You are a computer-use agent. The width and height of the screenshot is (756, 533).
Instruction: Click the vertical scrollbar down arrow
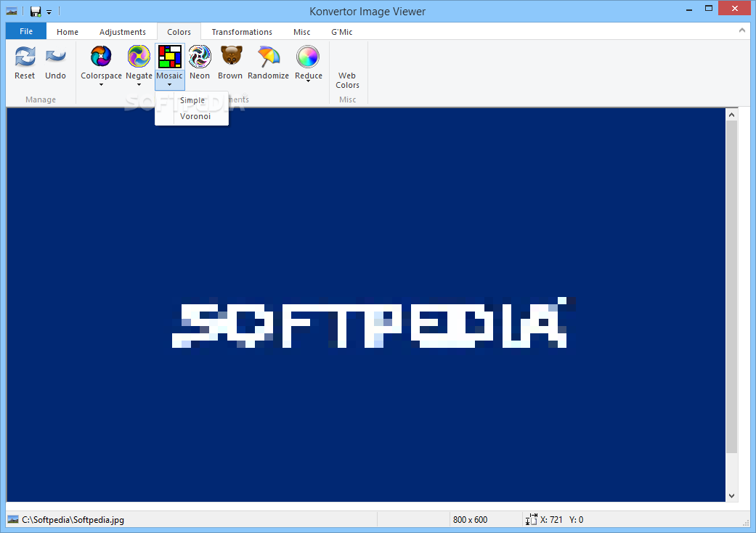click(731, 495)
